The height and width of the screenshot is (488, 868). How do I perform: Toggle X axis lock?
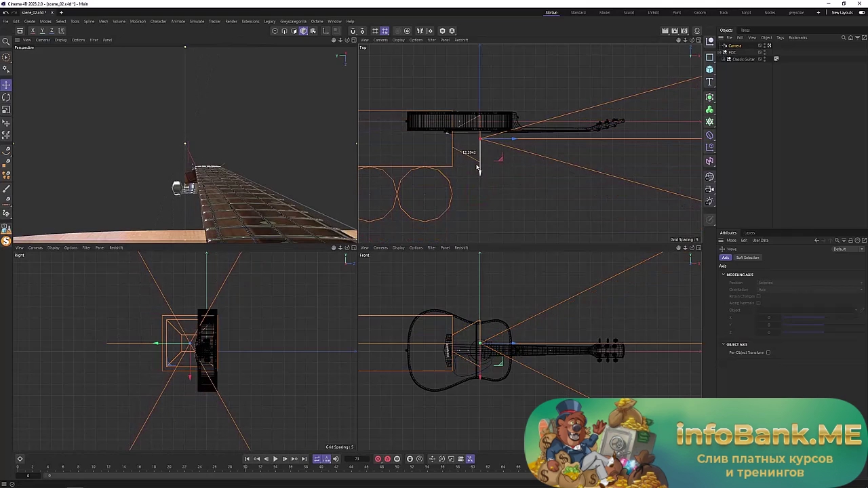click(33, 30)
